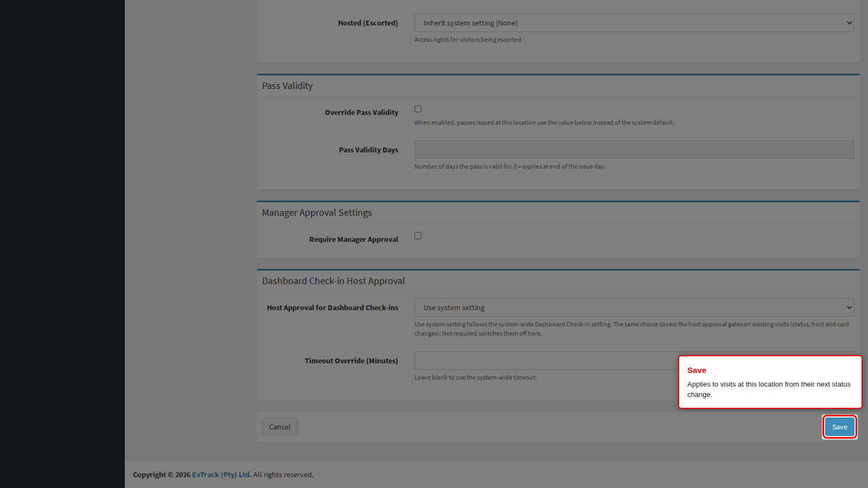Click the Require Manager Approval label
Image resolution: width=868 pixels, height=488 pixels.
[x=354, y=239]
